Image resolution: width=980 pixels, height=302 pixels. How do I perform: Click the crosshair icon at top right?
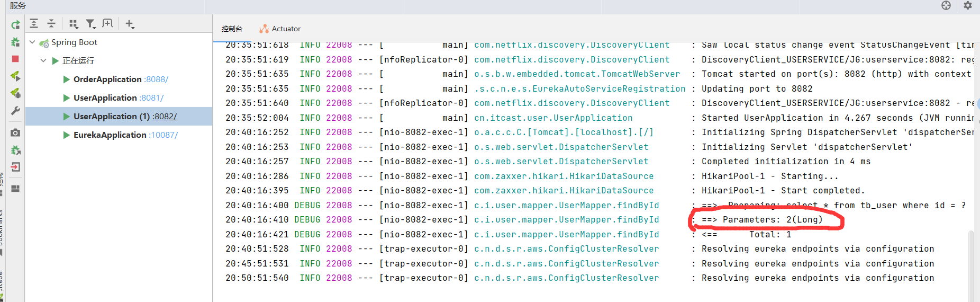(x=946, y=5)
